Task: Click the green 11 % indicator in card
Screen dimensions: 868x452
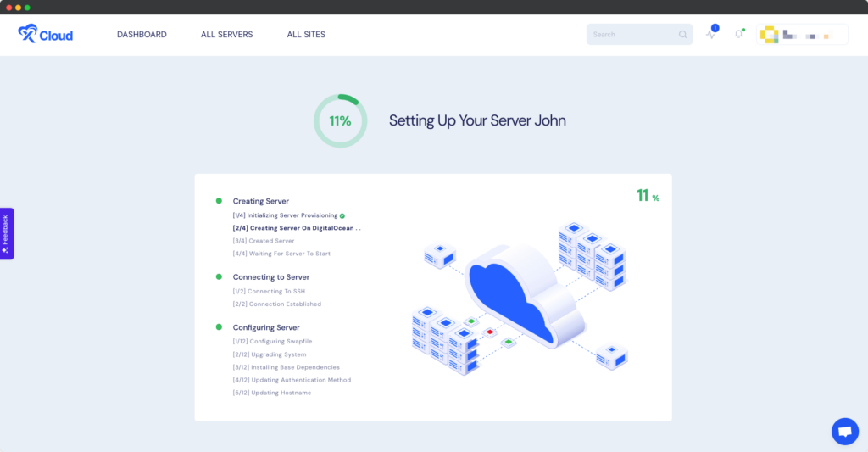Action: (647, 196)
